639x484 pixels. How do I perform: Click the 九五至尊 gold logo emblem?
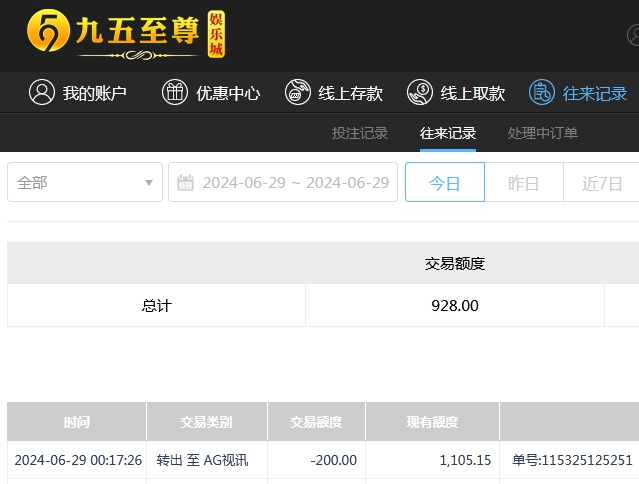(x=48, y=31)
